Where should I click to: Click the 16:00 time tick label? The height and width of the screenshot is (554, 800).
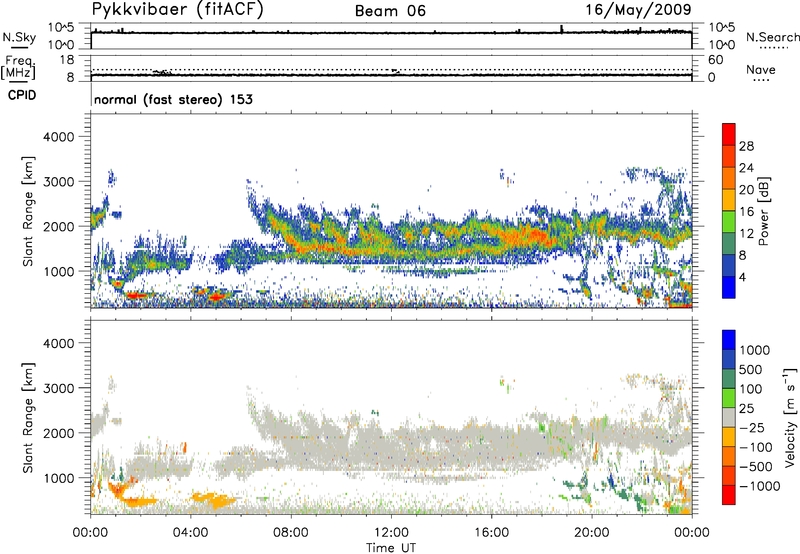coord(491,533)
